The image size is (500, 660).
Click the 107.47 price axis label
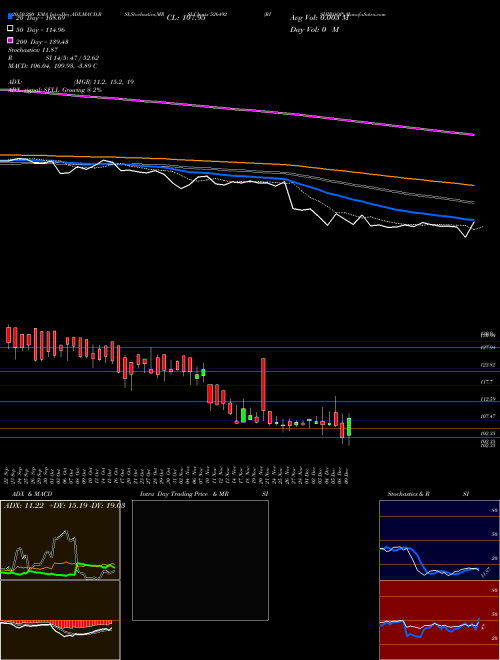pos(489,416)
